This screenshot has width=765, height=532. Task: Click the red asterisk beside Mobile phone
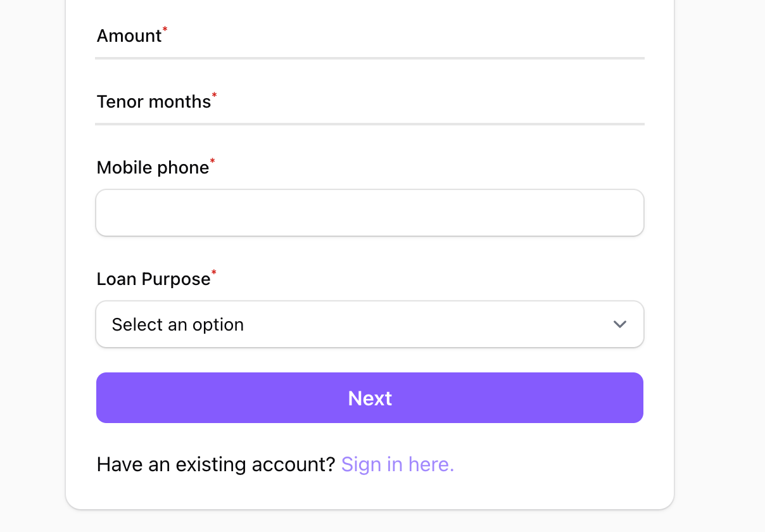[x=212, y=161]
